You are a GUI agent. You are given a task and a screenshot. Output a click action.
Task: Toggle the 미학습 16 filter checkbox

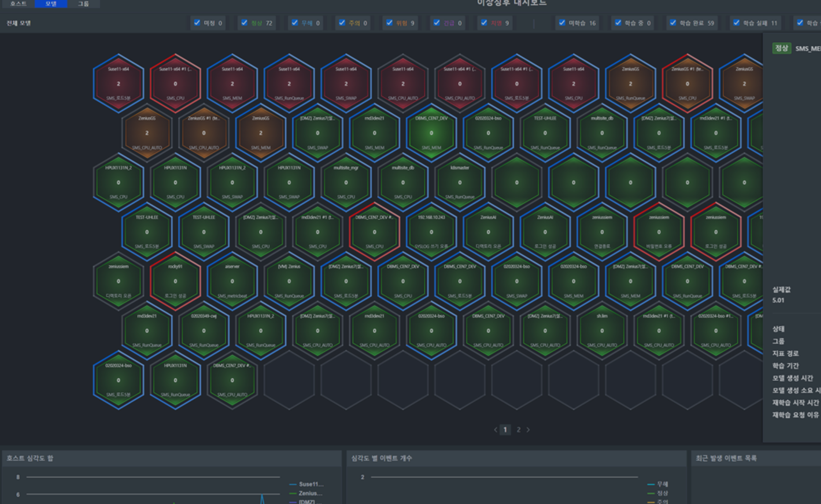(562, 23)
